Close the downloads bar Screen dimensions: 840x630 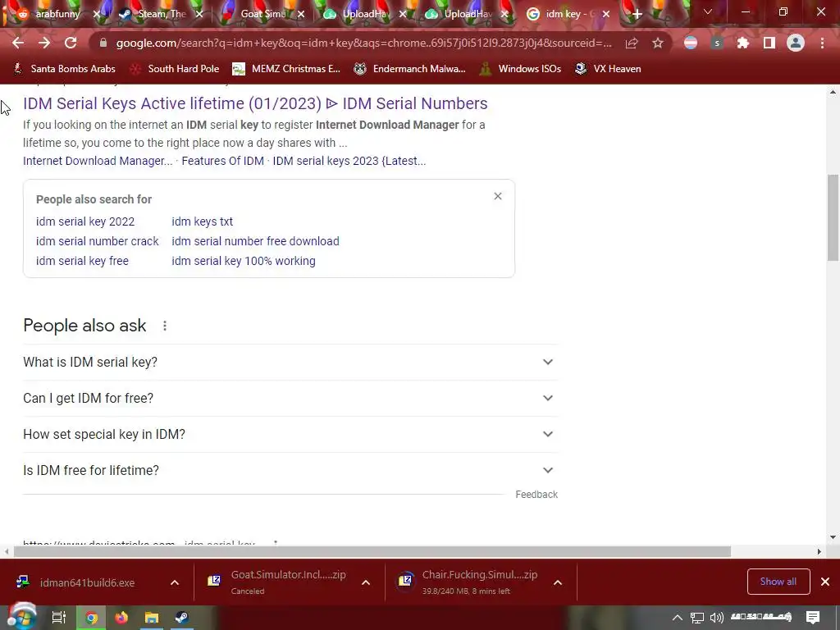(x=825, y=582)
